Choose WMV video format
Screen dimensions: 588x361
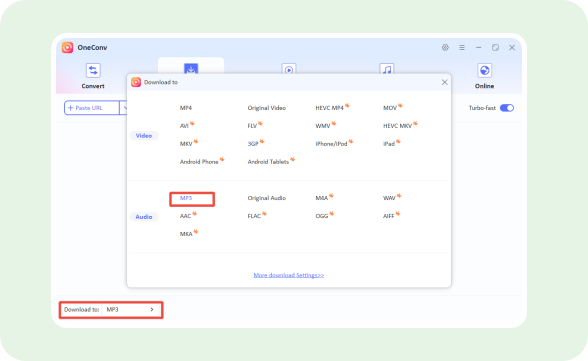[x=323, y=126]
